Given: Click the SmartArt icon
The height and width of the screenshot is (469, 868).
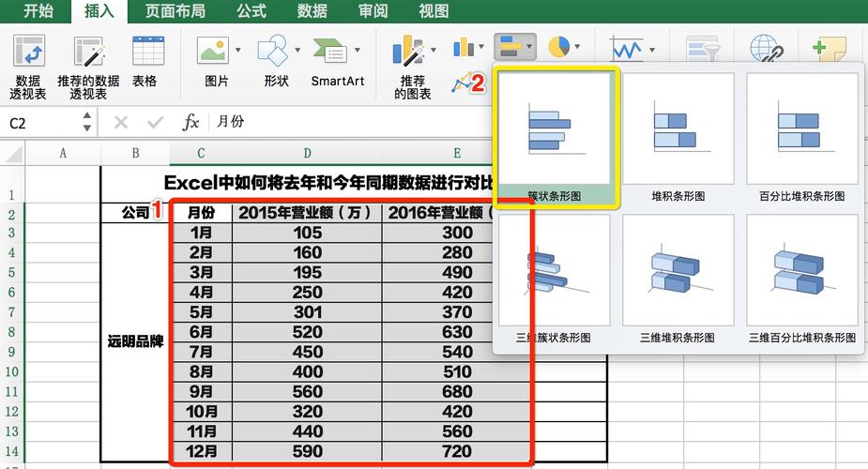Looking at the screenshot, I should [330, 51].
